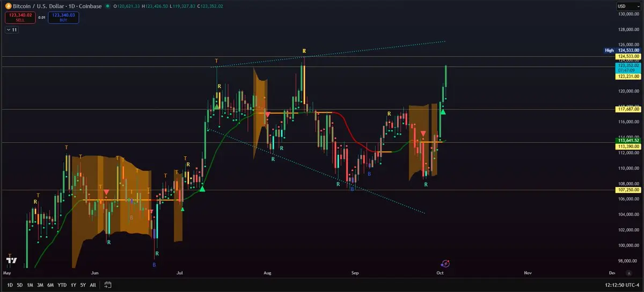Screen dimensions: 644x292
Task: Click the blue BUY 123,340.03 button
Action: [63, 17]
